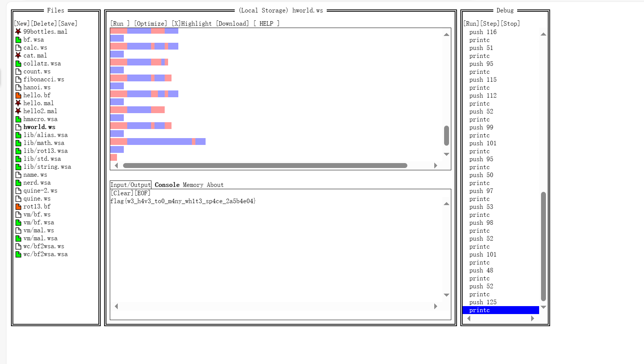644x364 pixels.
Task: Click the editor scroll up arrow
Action: 446,34
